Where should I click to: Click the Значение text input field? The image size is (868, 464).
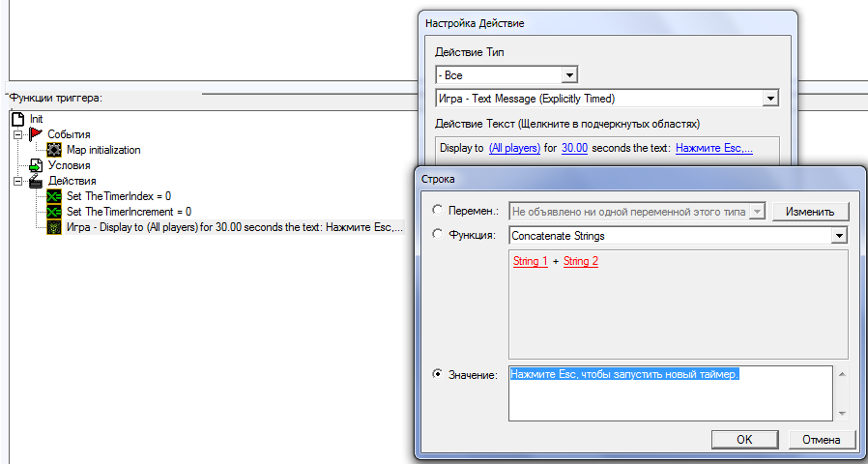(671, 393)
